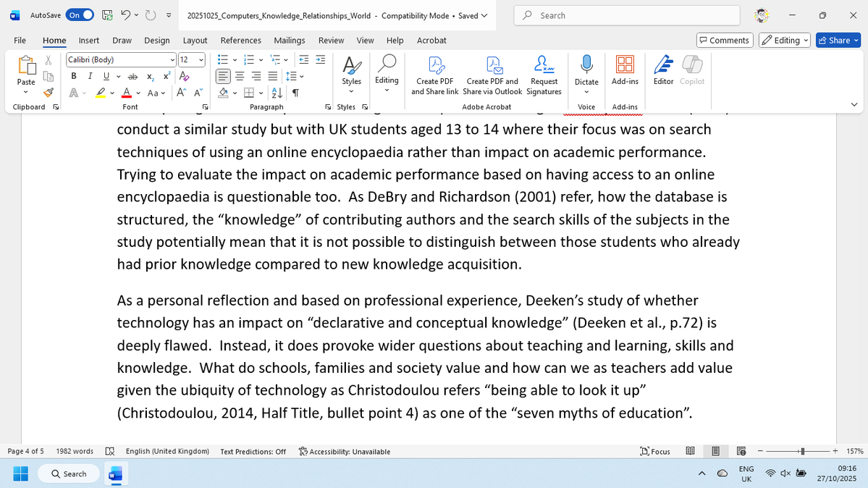Viewport: 868px width, 488px height.
Task: Open the File menu
Action: pos(20,41)
